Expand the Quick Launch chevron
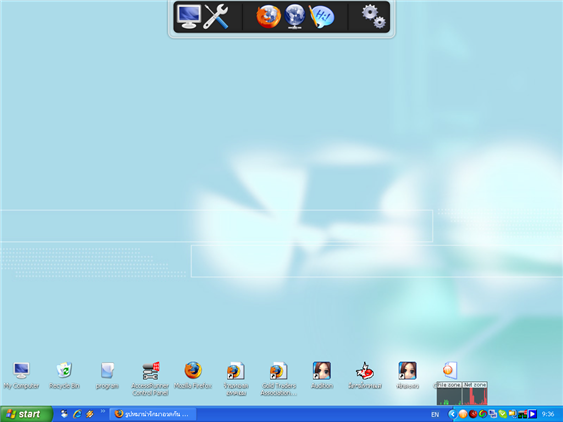563x422 pixels. click(103, 411)
